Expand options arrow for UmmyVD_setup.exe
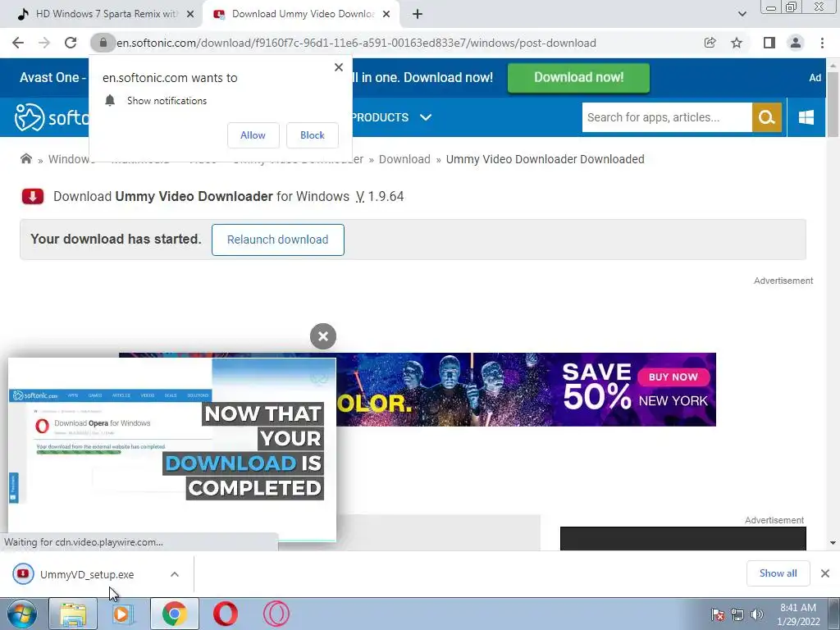Viewport: 840px width, 630px height. pyautogui.click(x=175, y=574)
